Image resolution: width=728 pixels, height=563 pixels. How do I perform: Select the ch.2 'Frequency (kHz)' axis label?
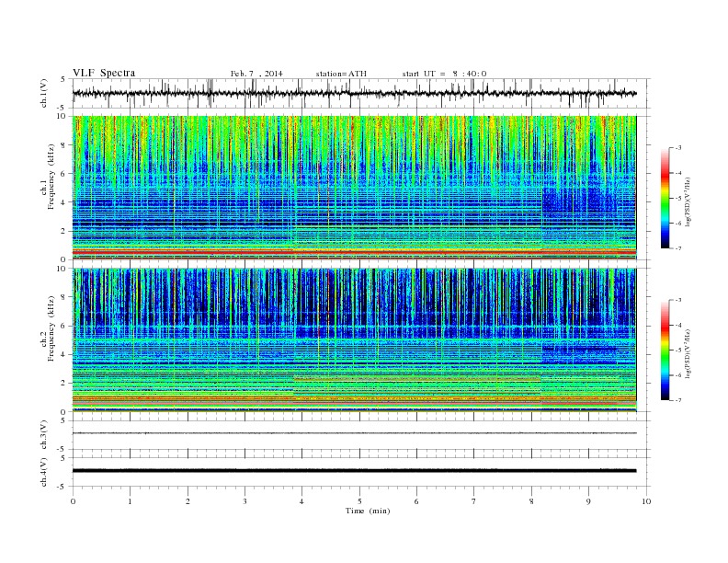51,328
